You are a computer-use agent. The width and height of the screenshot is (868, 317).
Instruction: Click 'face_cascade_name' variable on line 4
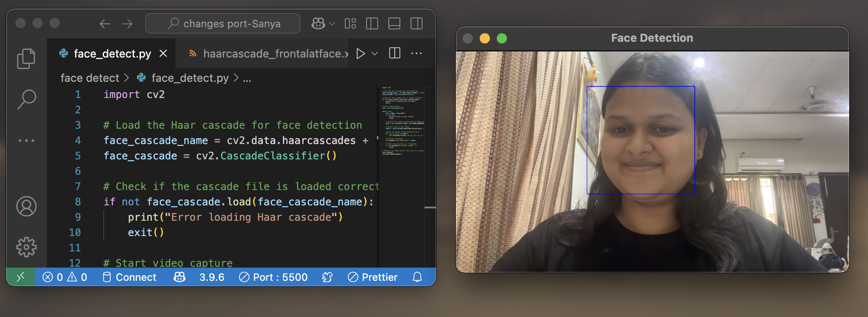click(156, 141)
